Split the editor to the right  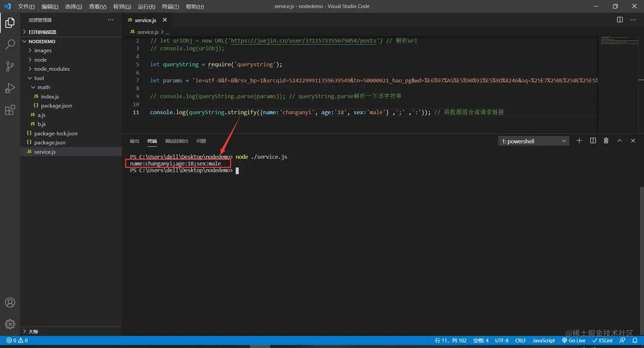620,20
